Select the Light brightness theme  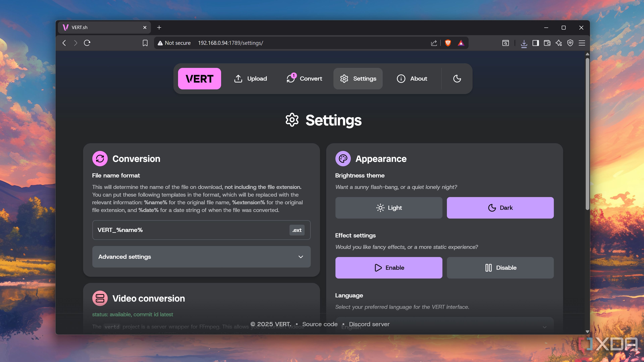pos(389,208)
